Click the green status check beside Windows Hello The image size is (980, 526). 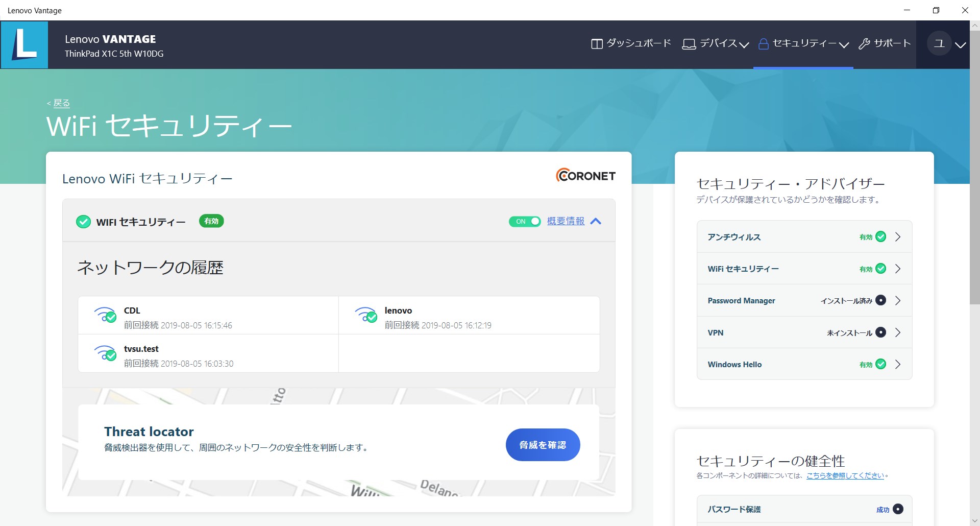(880, 364)
